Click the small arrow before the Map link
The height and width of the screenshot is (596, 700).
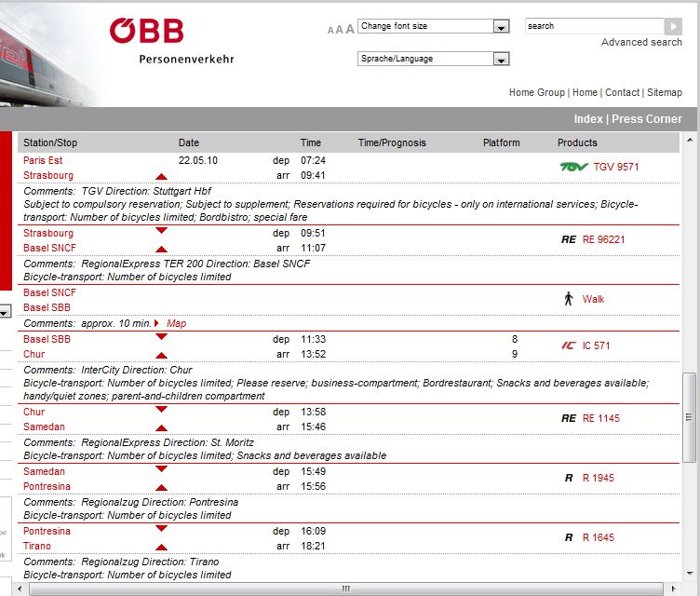click(156, 323)
